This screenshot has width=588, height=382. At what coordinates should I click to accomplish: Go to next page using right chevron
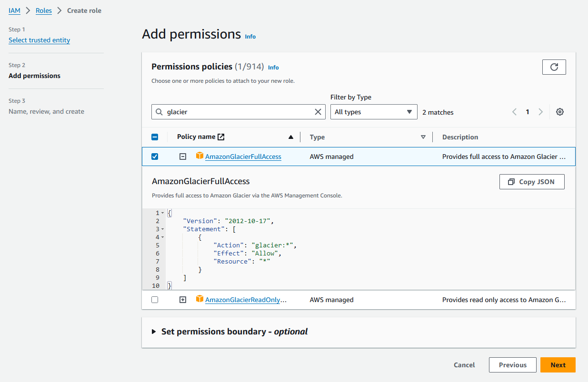[x=540, y=112]
